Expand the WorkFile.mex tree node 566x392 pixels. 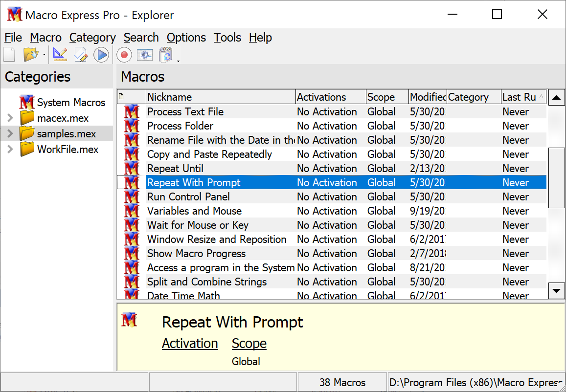(9, 149)
